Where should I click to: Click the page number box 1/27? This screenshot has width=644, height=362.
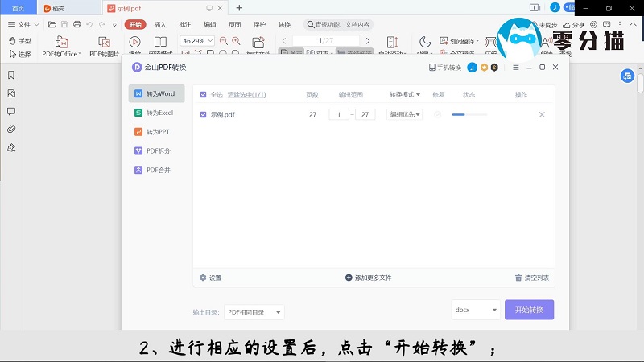tap(326, 41)
